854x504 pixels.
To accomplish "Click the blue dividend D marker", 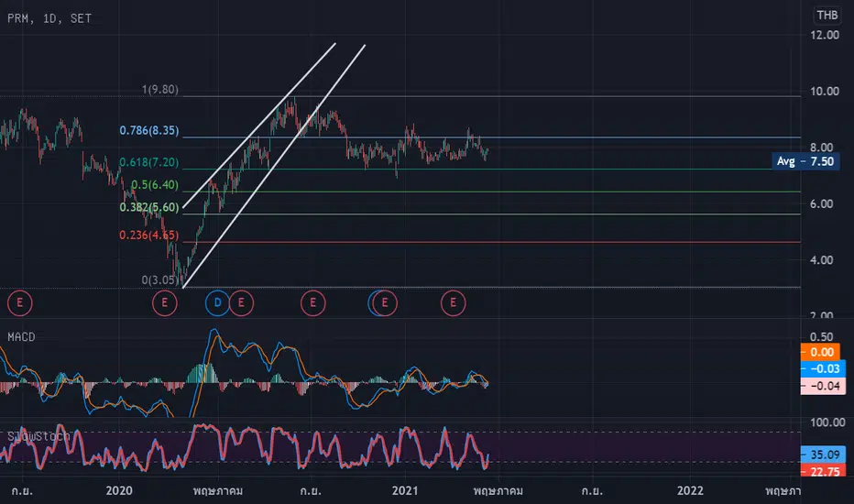I will click(217, 303).
